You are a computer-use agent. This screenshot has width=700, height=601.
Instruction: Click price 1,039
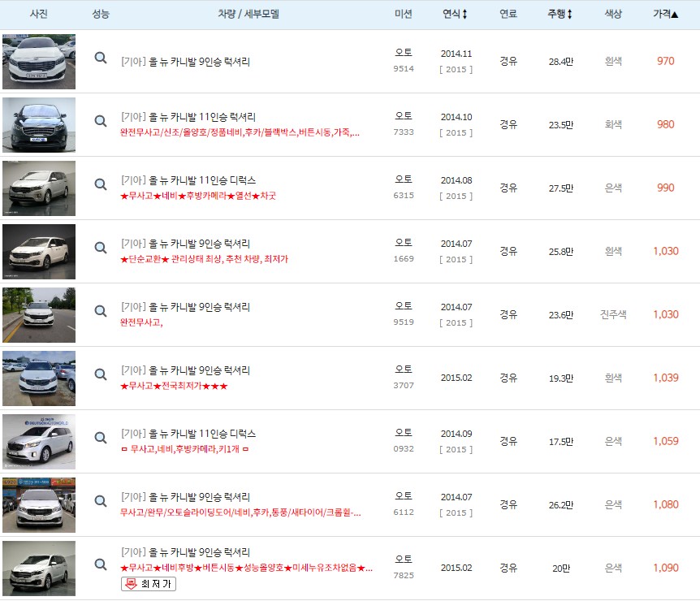tap(666, 378)
